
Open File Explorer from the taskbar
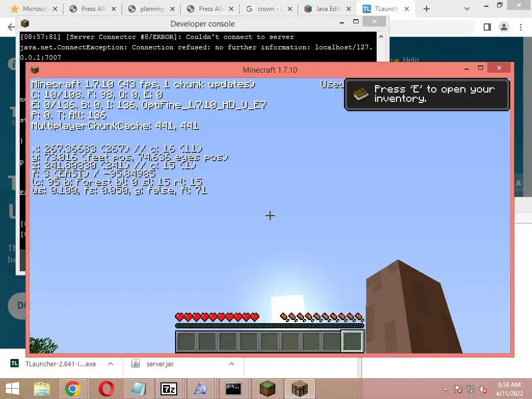[42, 389]
